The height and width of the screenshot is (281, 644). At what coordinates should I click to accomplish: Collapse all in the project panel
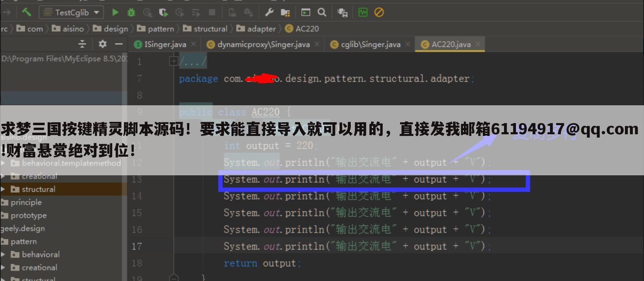click(x=82, y=44)
